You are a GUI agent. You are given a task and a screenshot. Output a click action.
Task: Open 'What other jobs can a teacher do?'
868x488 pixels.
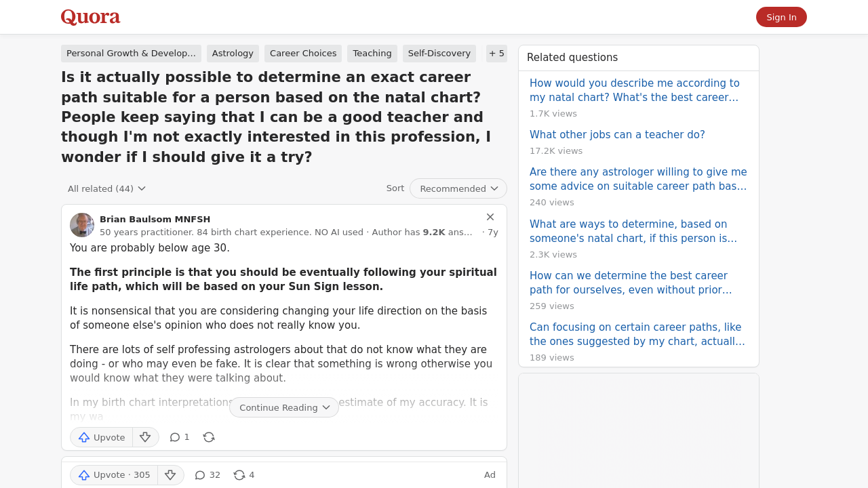coord(617,135)
